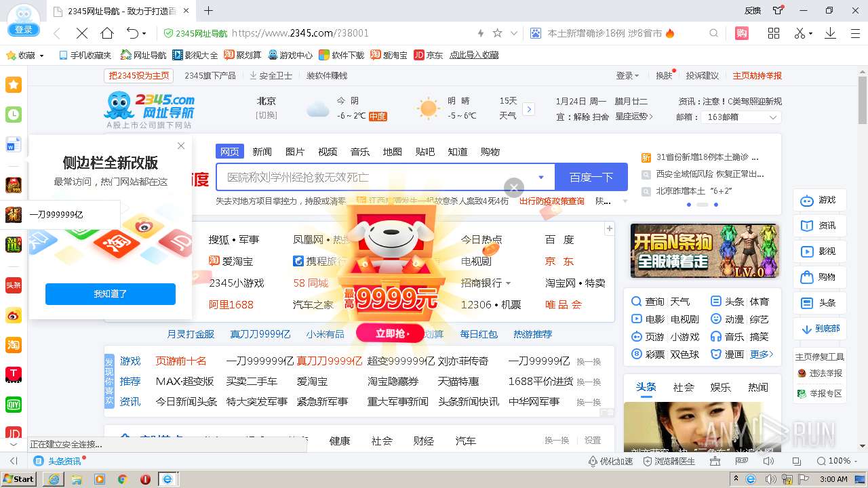Viewport: 868px width, 488px height.
Task: Select the 视频 search tab
Action: (x=328, y=152)
